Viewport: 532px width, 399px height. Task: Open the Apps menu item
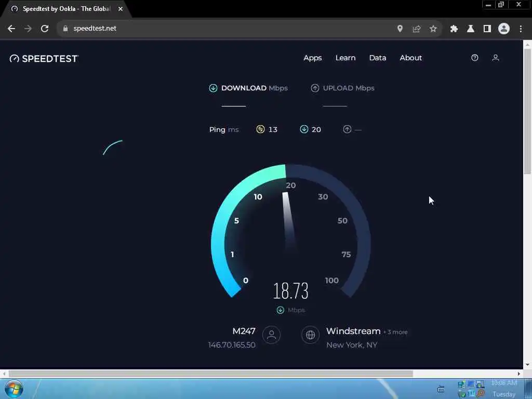(x=312, y=58)
